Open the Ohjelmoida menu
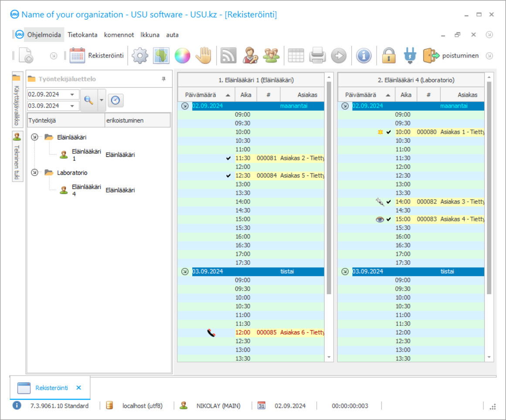 point(44,34)
